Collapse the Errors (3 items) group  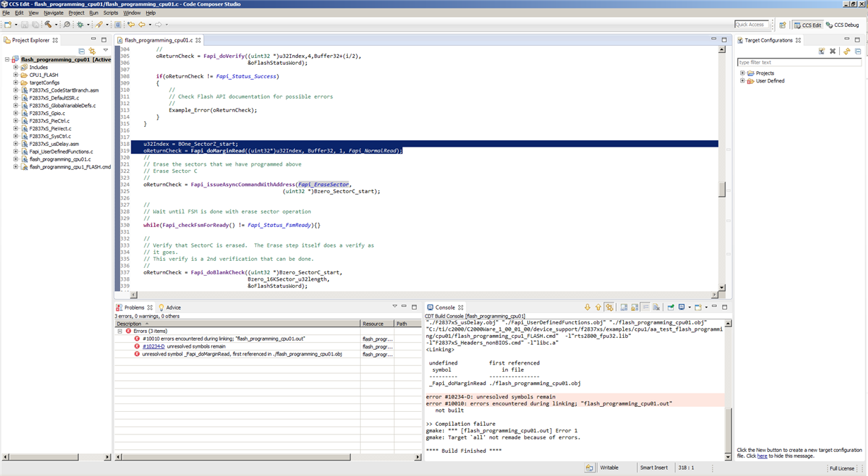pos(120,331)
